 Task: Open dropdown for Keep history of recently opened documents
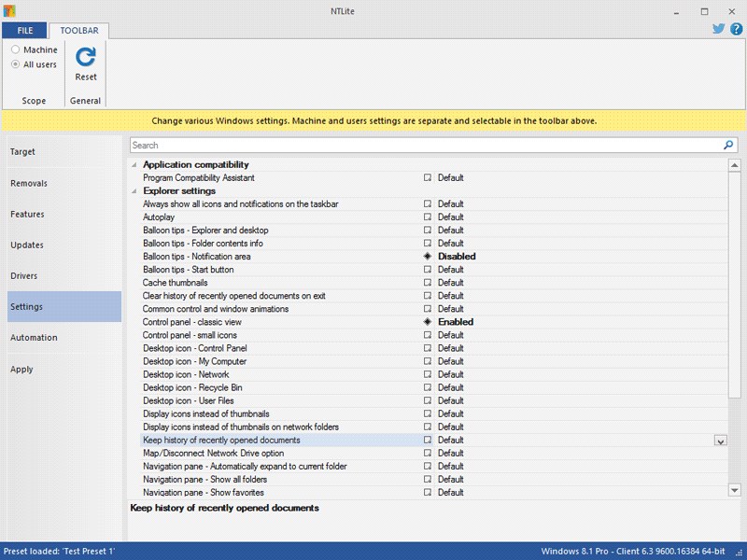pyautogui.click(x=720, y=441)
